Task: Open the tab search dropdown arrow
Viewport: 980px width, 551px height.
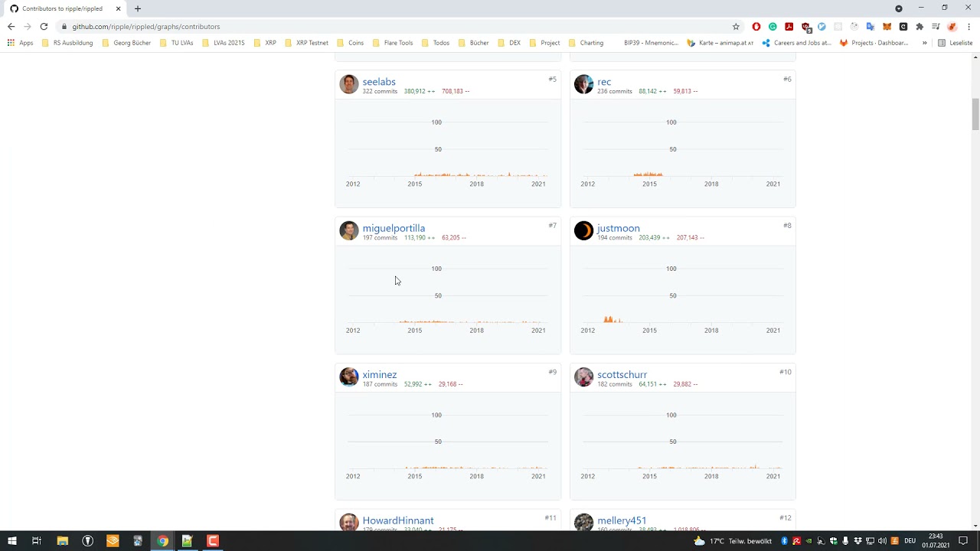Action: tap(899, 8)
